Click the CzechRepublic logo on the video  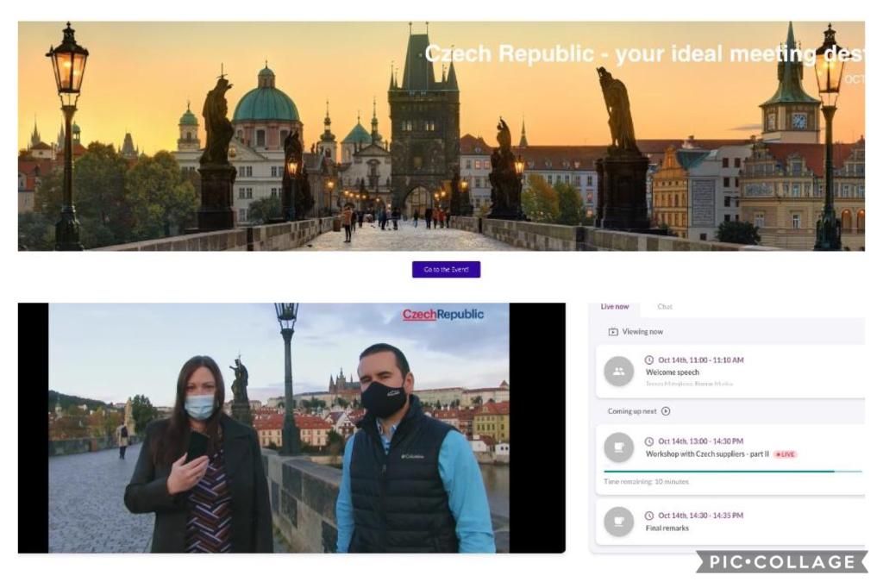(443, 315)
